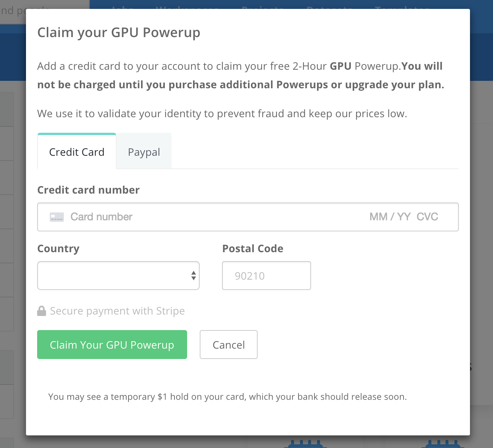Click the Claim your GPU Powerup heading

[x=119, y=33]
